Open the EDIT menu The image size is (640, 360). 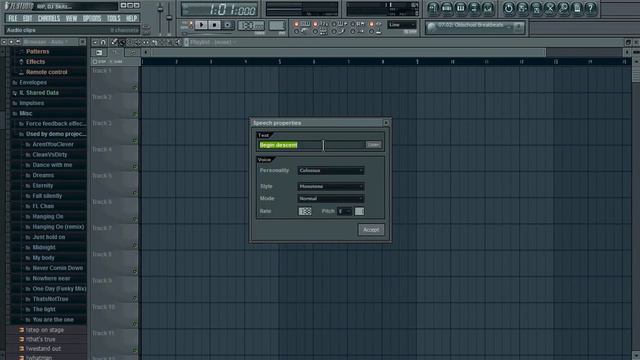(27, 18)
